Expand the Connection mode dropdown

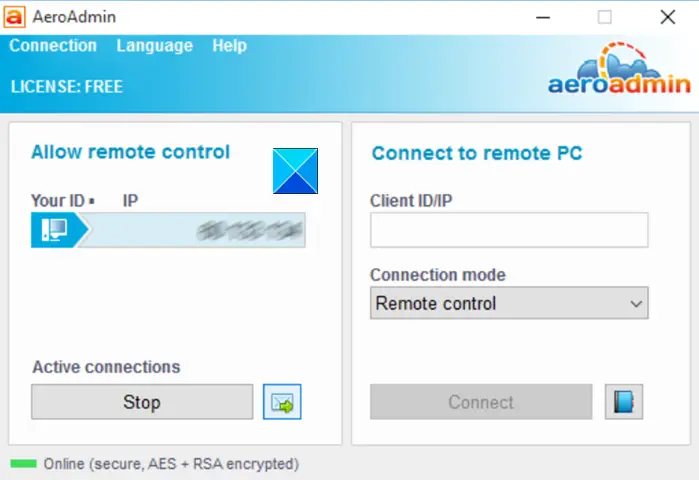(509, 303)
